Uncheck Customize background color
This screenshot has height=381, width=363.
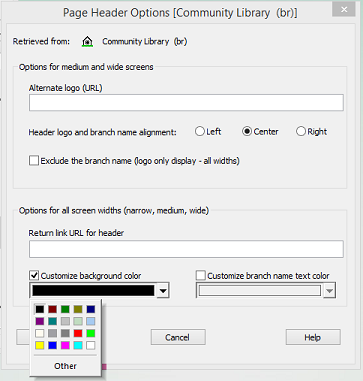coord(34,276)
